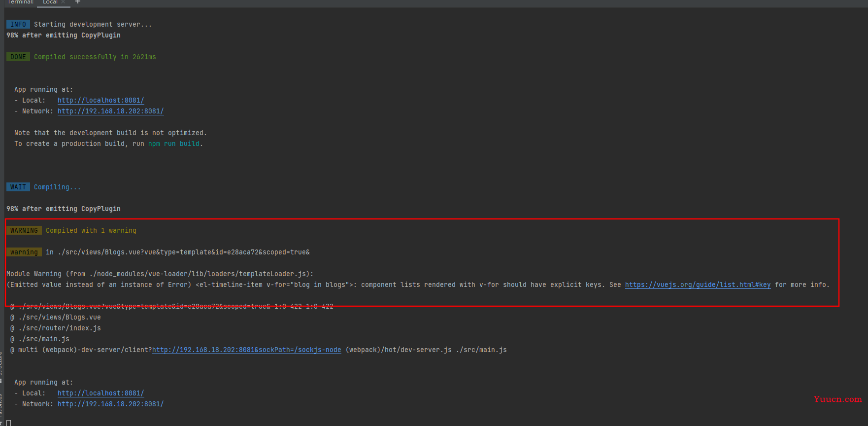Click the WARNING badge label
Image resolution: width=868 pixels, height=426 pixels.
24,230
